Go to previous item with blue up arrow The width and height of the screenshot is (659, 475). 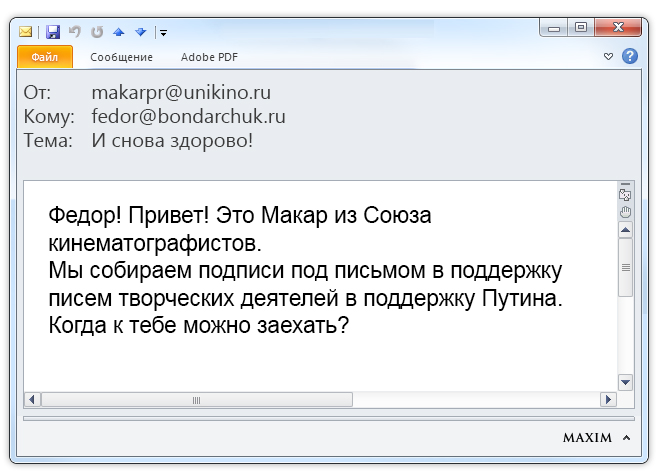(x=118, y=32)
